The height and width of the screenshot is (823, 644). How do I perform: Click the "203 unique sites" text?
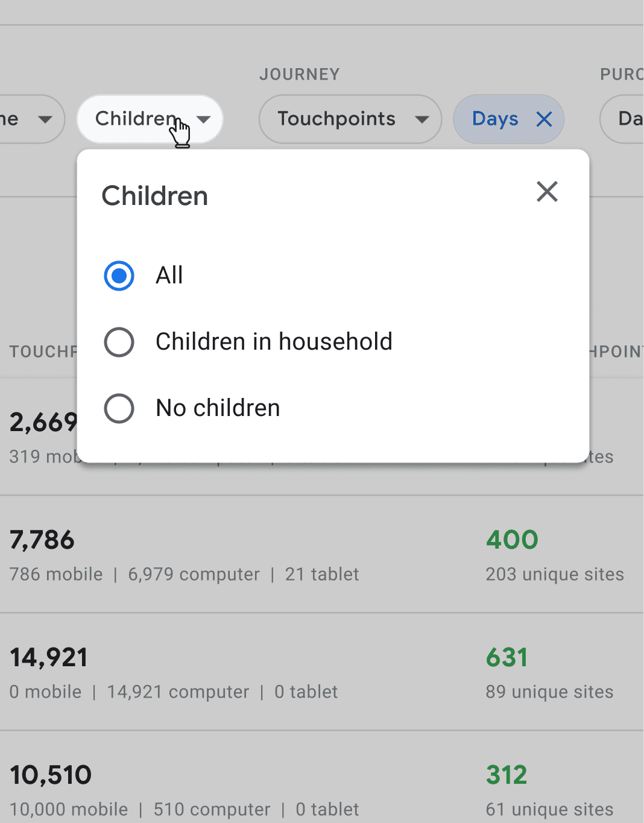[555, 575]
